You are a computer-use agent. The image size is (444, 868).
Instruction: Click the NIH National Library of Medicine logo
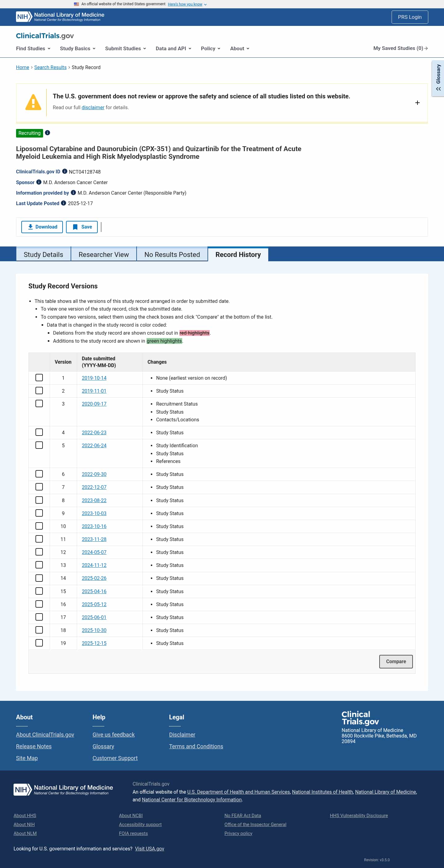coord(60,17)
